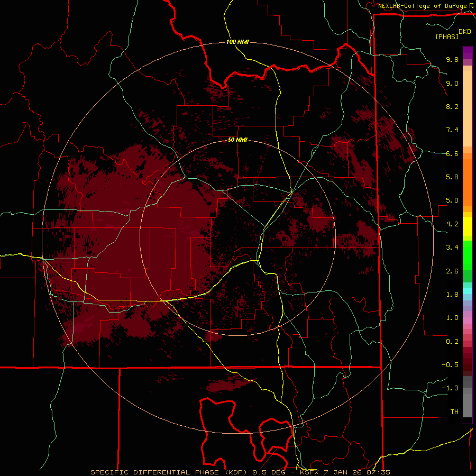Pick the pink band on the color bar

tap(467, 321)
